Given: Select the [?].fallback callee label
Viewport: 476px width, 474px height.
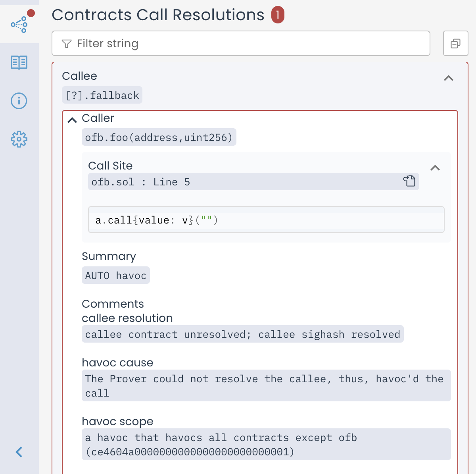Looking at the screenshot, I should click(x=102, y=95).
